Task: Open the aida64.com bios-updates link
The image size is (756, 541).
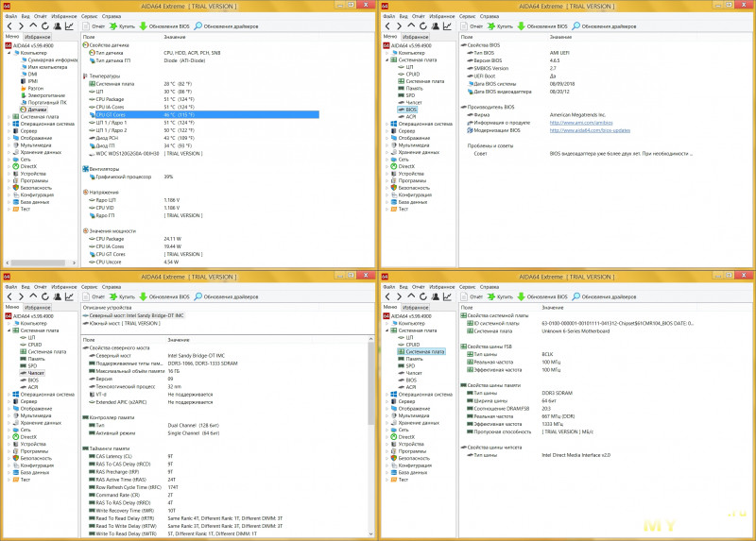Action: (590, 130)
